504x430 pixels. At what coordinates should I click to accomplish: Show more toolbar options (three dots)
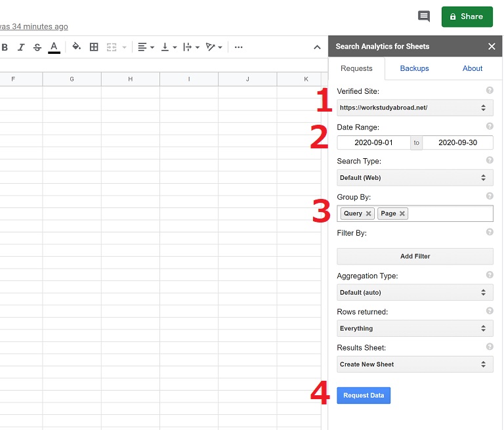pyautogui.click(x=238, y=47)
